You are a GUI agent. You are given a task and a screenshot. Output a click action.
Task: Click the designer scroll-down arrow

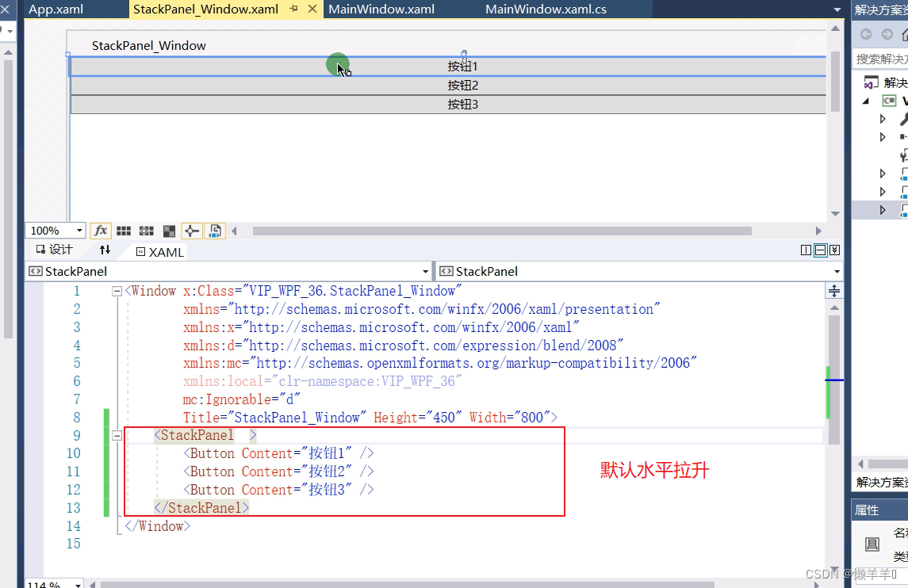point(835,213)
